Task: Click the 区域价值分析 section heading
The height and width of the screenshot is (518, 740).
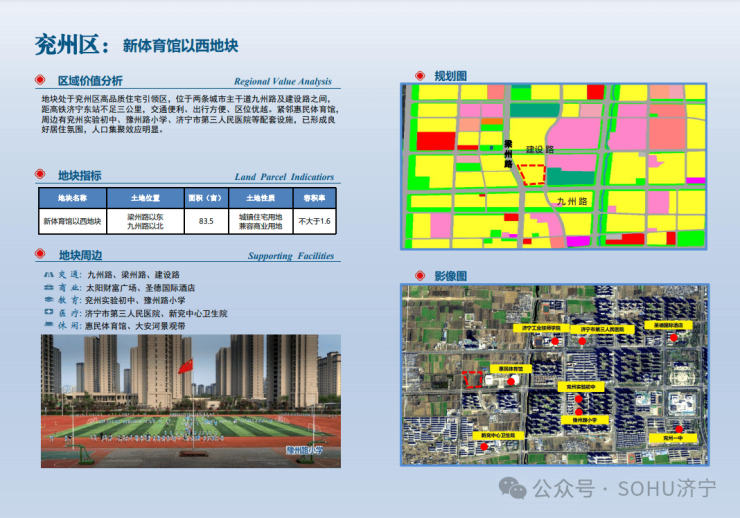Action: pos(90,81)
